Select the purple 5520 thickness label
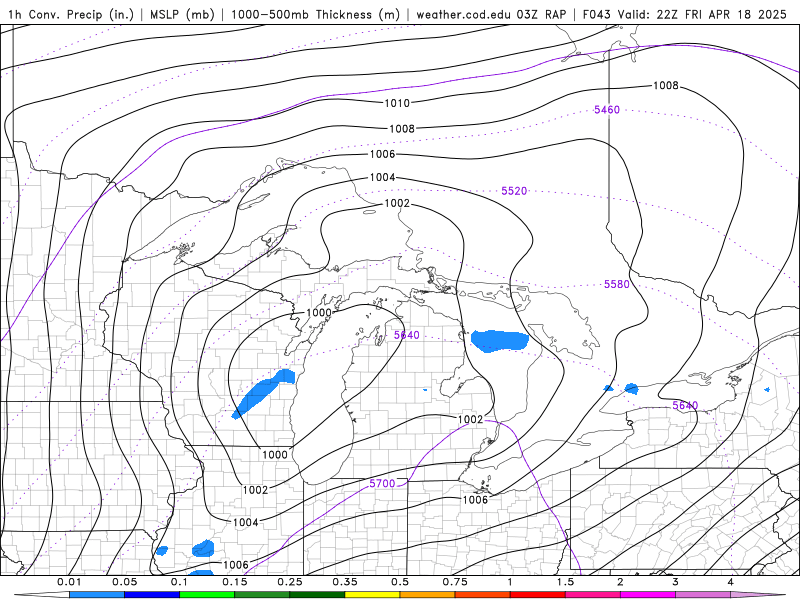Screen dimensions: 800x600 click(514, 191)
